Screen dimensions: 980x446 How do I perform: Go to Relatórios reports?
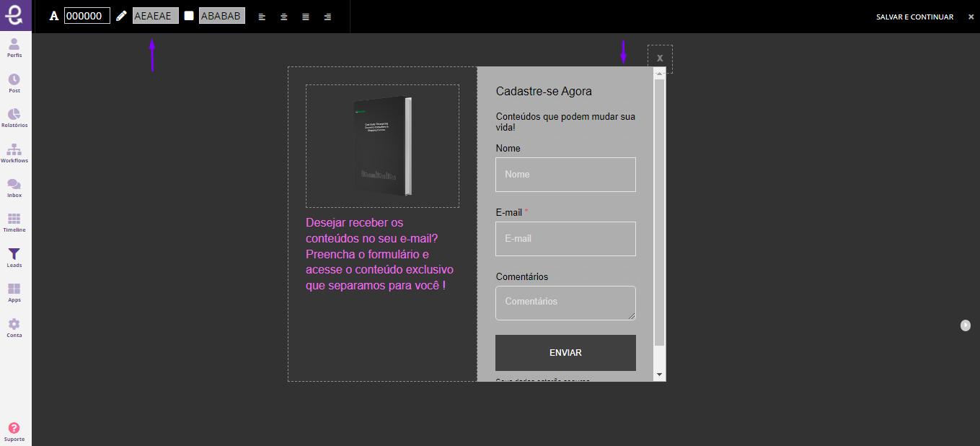click(14, 118)
